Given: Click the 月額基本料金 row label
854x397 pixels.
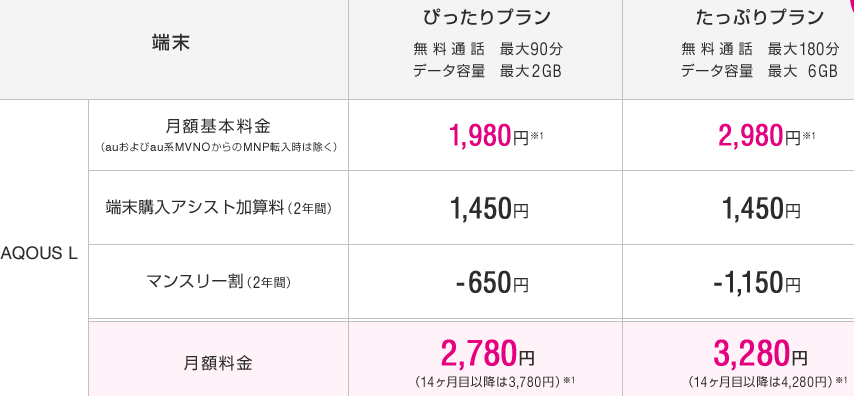Looking at the screenshot, I should pos(218,126).
